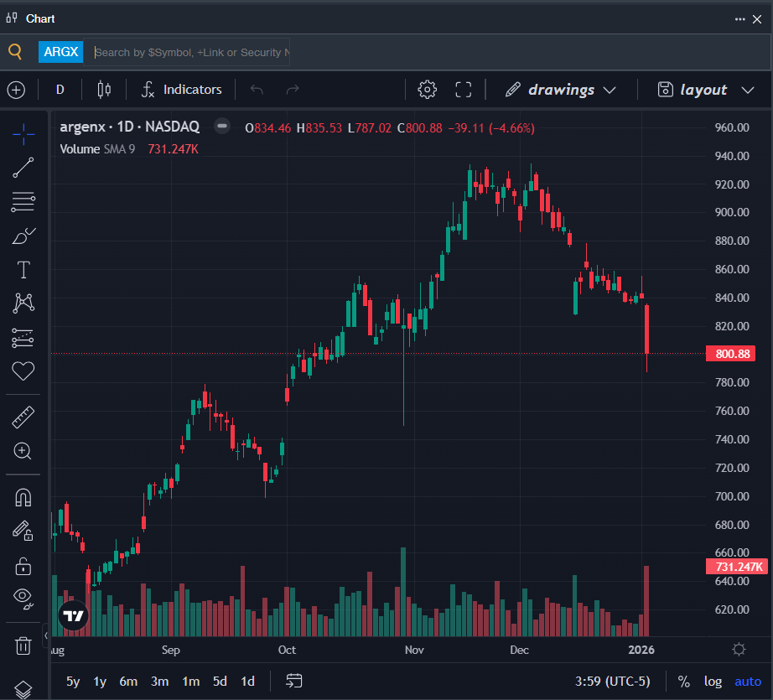Click the symbol search input field
This screenshot has width=773, height=700.
pyautogui.click(x=189, y=52)
